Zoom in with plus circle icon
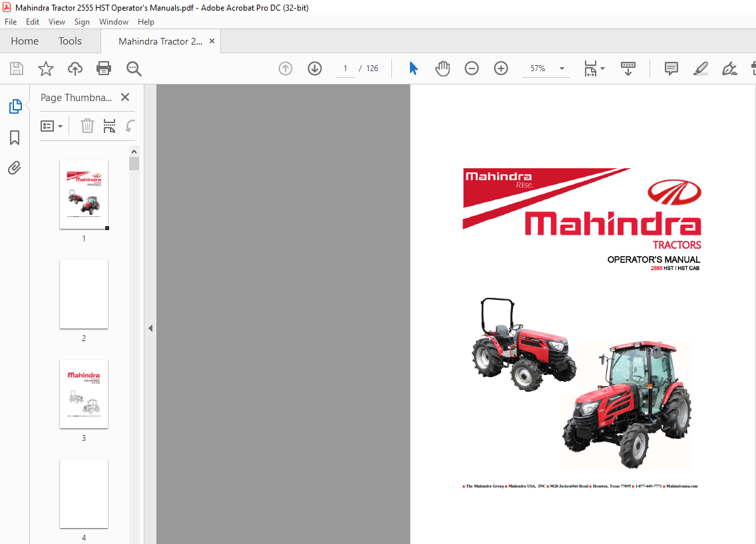756x544 pixels. pyautogui.click(x=501, y=68)
